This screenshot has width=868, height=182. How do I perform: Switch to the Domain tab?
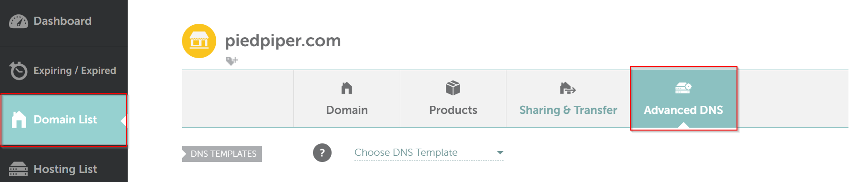point(347,99)
